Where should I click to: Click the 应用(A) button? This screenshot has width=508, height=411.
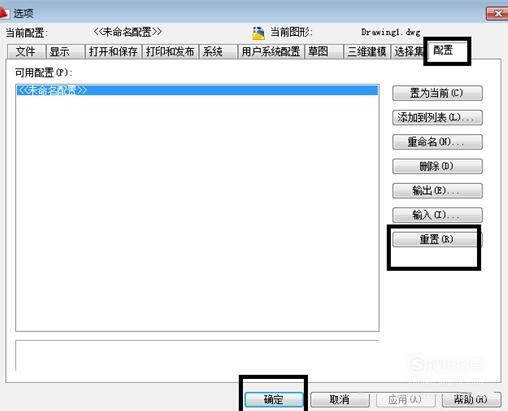click(x=405, y=399)
